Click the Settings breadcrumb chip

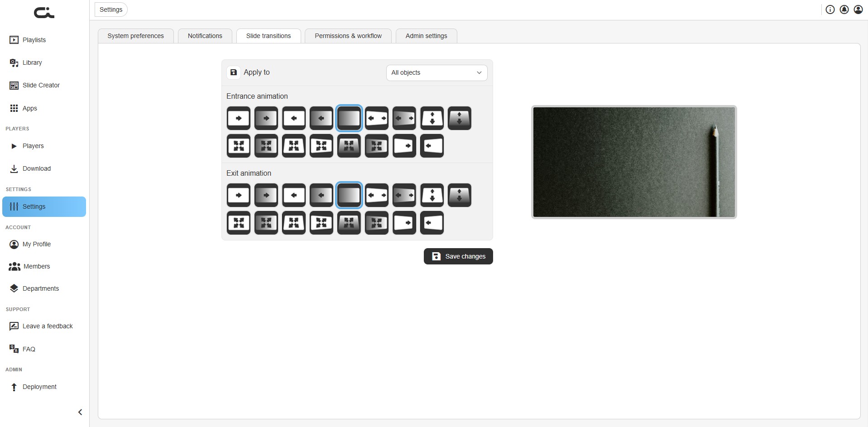(111, 10)
